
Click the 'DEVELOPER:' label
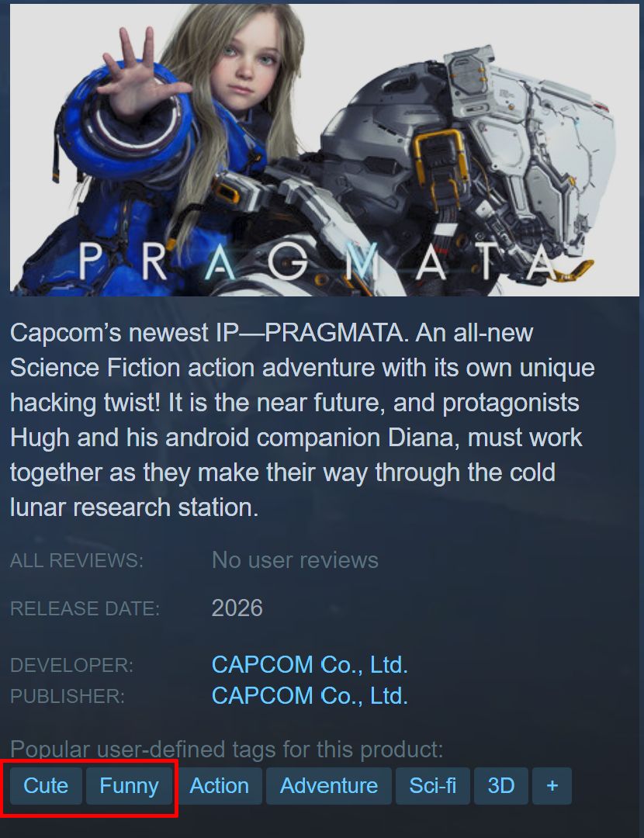72,666
